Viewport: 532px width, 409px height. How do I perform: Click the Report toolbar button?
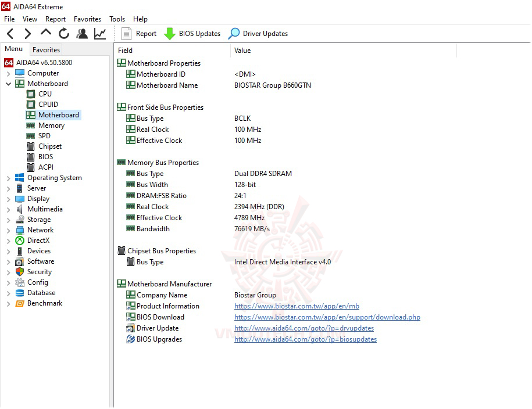139,34
